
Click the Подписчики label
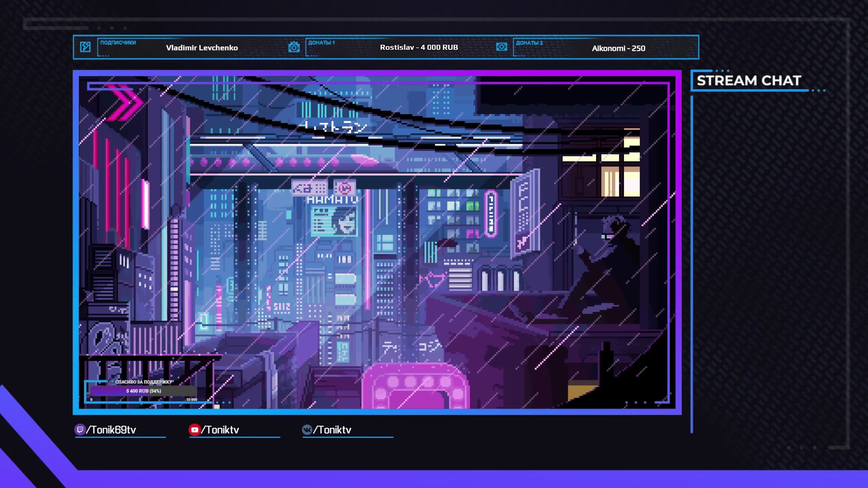click(118, 43)
